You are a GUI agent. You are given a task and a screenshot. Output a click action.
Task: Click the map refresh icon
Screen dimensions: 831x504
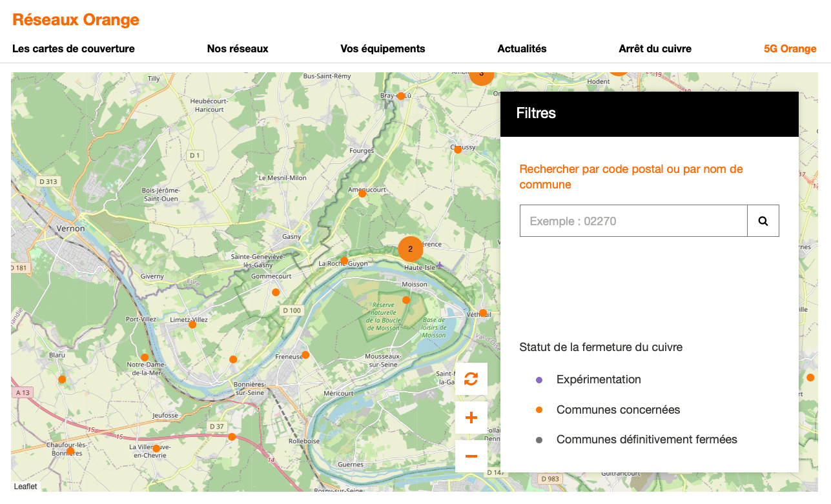471,379
